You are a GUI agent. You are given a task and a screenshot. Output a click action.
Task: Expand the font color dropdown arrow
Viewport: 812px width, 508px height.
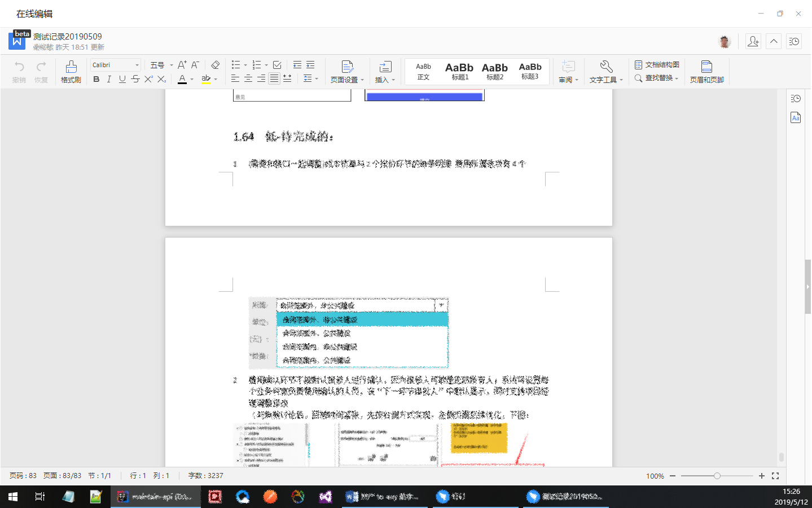tap(192, 80)
